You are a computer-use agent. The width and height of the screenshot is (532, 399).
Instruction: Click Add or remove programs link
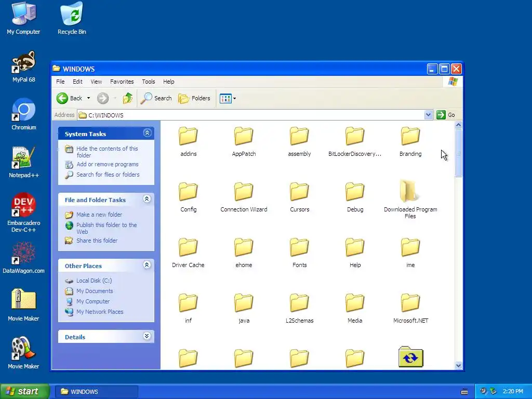(x=107, y=164)
